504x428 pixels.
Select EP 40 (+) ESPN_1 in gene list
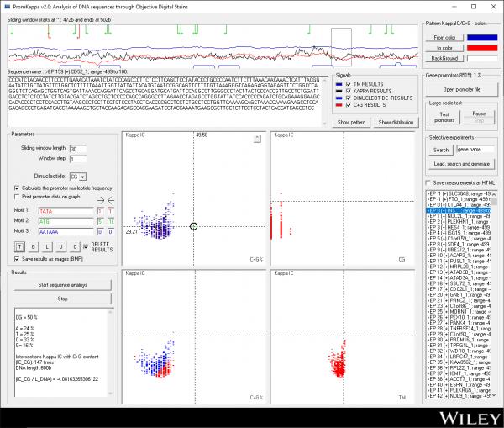point(459,385)
